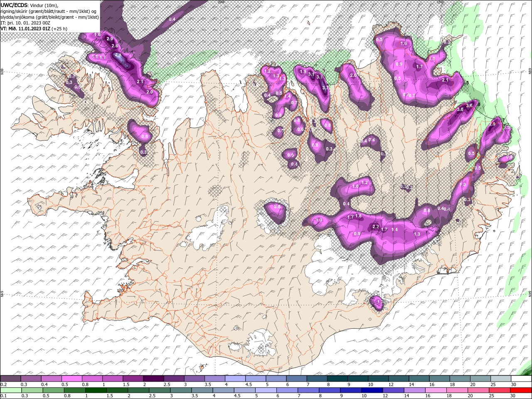Click lower scale swatch between 0.1 and 0.3
The height and width of the screenshot is (399, 532).
[11, 390]
